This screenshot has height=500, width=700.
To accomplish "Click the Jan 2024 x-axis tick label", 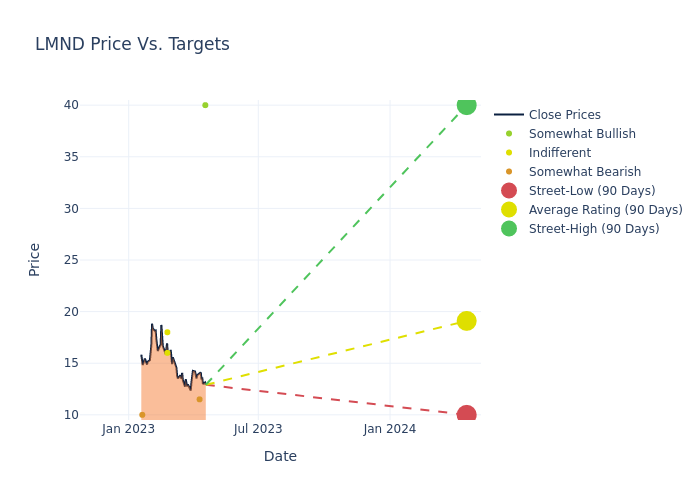I will pyautogui.click(x=390, y=429).
